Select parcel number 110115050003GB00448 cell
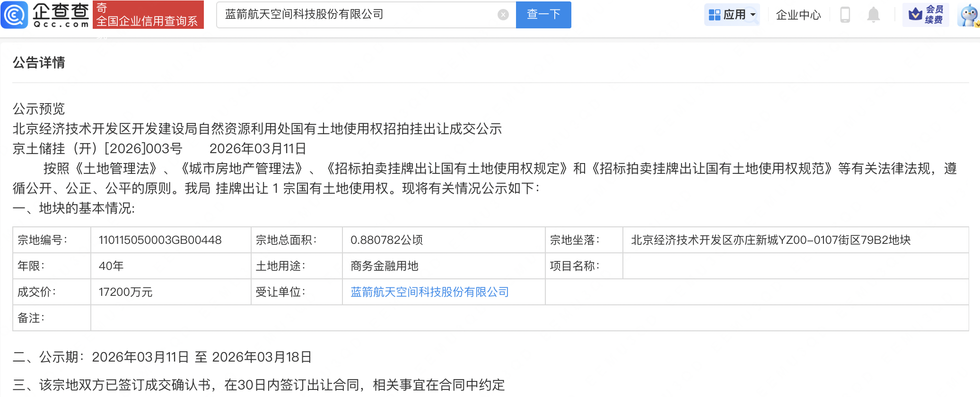 tap(160, 240)
